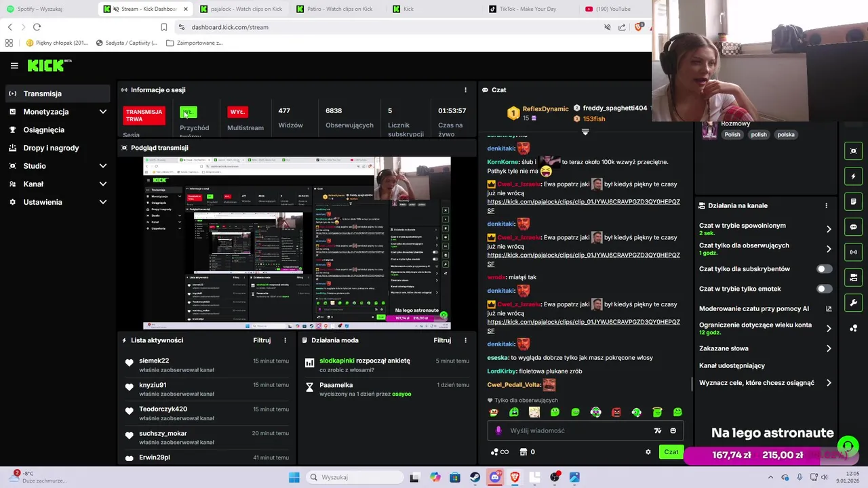Click the document notes icon in right rail

pos(854,202)
